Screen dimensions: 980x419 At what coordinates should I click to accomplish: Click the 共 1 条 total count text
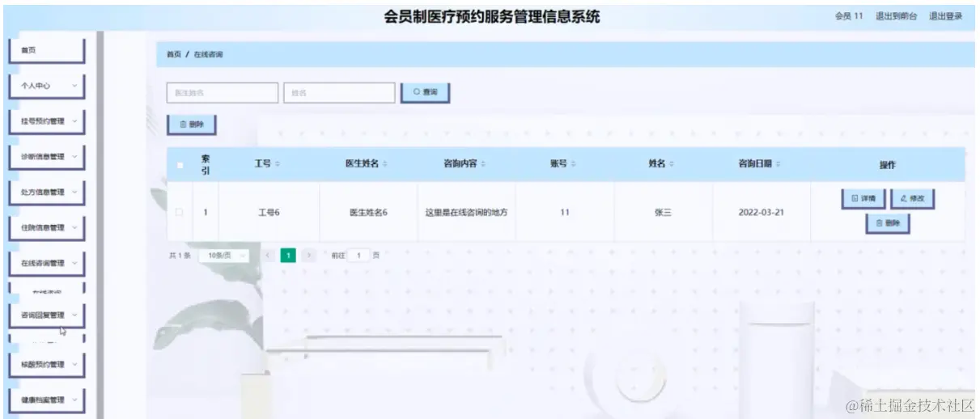pyautogui.click(x=179, y=255)
